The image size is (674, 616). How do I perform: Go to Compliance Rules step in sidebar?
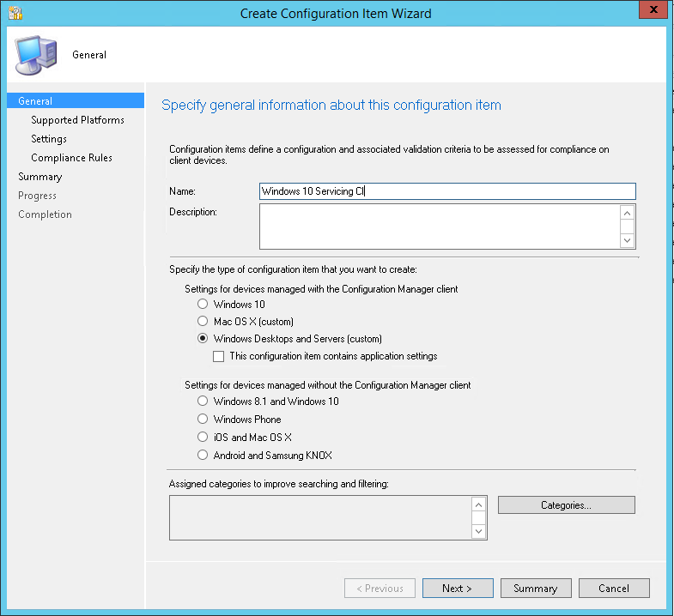[71, 158]
